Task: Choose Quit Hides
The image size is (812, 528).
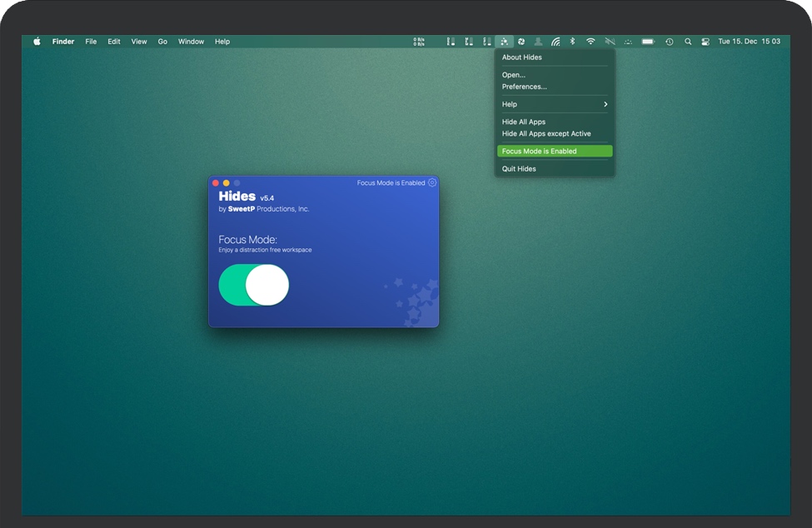Action: coord(555,169)
